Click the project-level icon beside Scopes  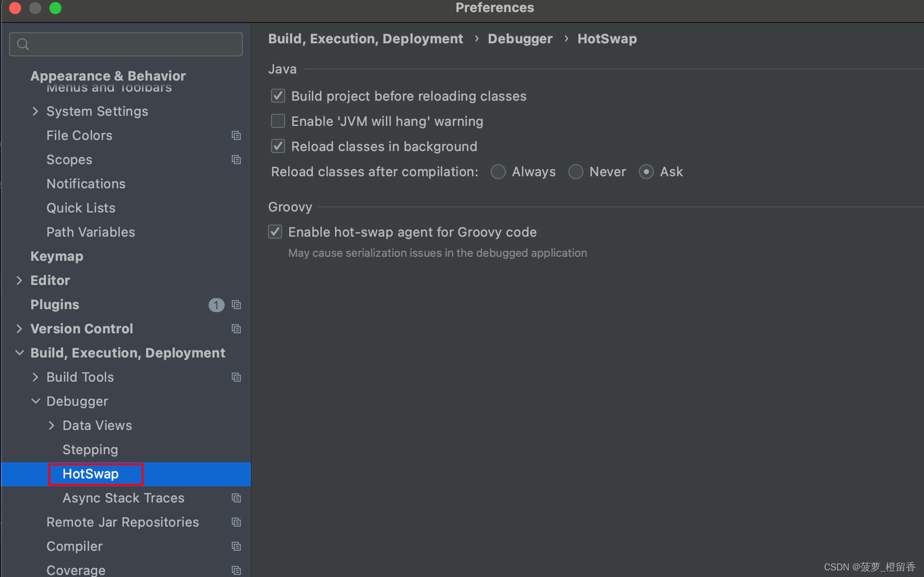click(x=236, y=160)
